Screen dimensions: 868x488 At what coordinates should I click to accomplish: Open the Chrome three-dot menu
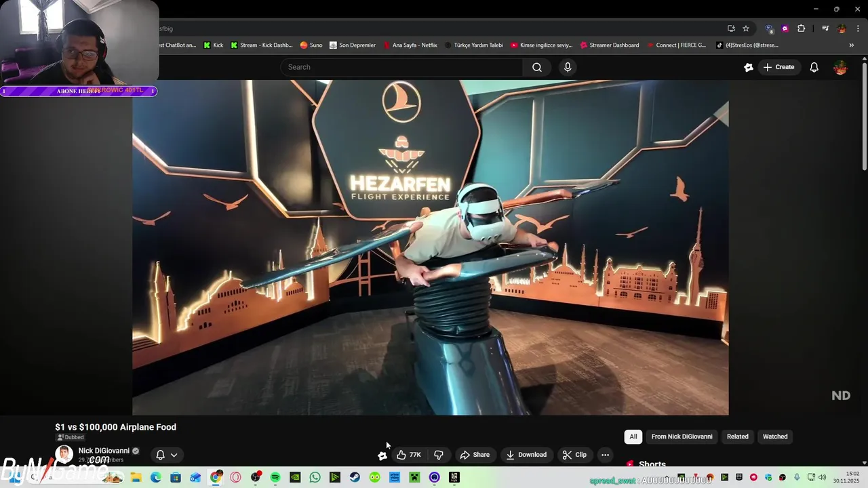pyautogui.click(x=857, y=28)
